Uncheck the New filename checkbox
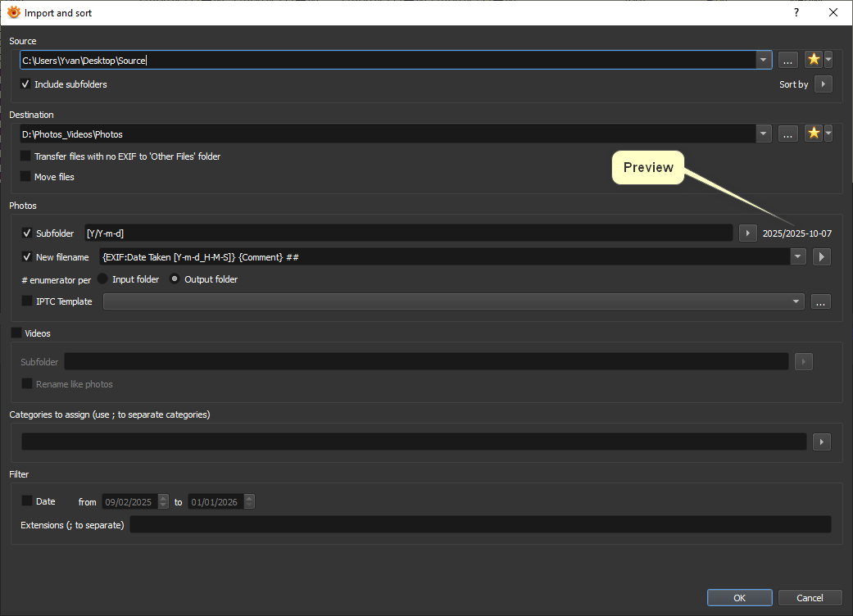The width and height of the screenshot is (853, 616). pos(27,256)
